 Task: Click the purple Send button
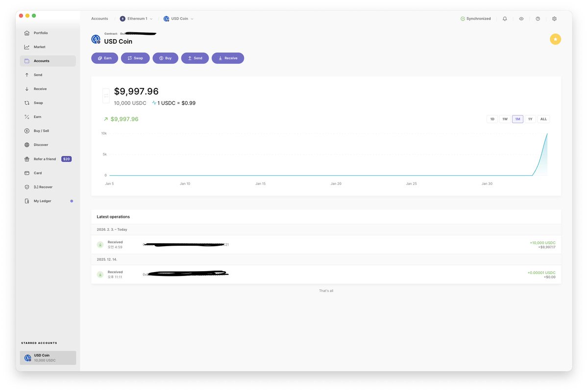(x=195, y=58)
